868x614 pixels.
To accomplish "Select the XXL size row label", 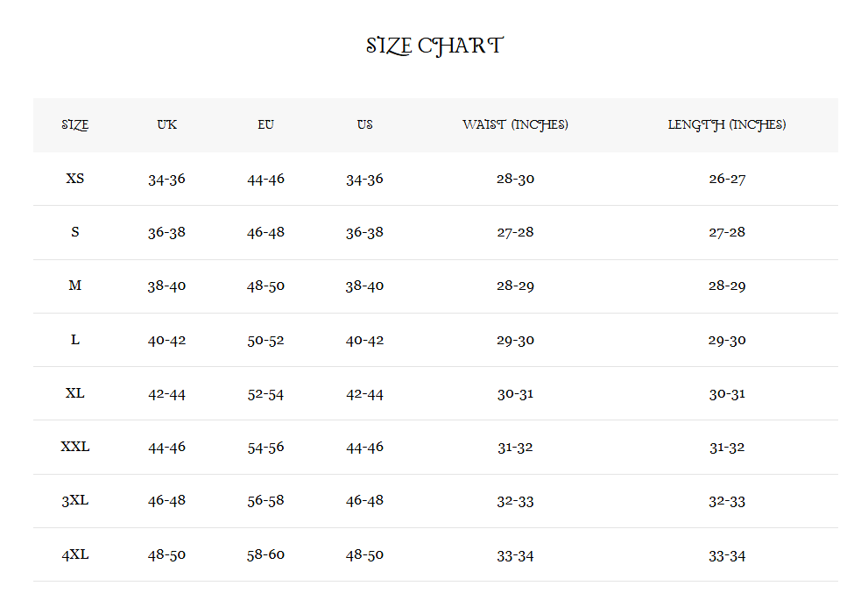I will point(75,447).
